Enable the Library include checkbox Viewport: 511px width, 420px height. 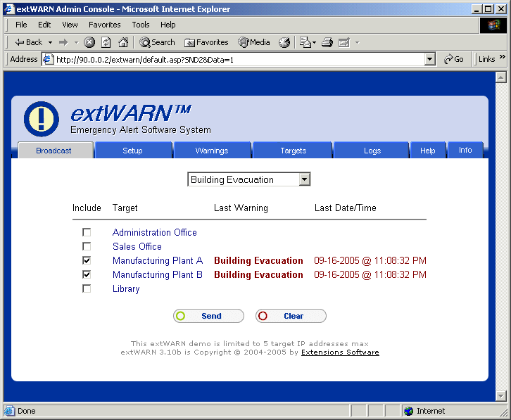tap(87, 288)
